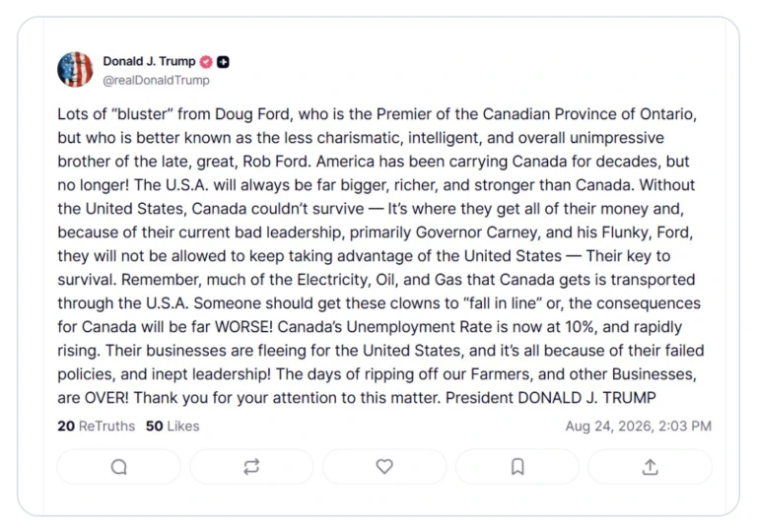View the 20 ReTruths list
The width and height of the screenshot is (757, 532).
point(96,426)
